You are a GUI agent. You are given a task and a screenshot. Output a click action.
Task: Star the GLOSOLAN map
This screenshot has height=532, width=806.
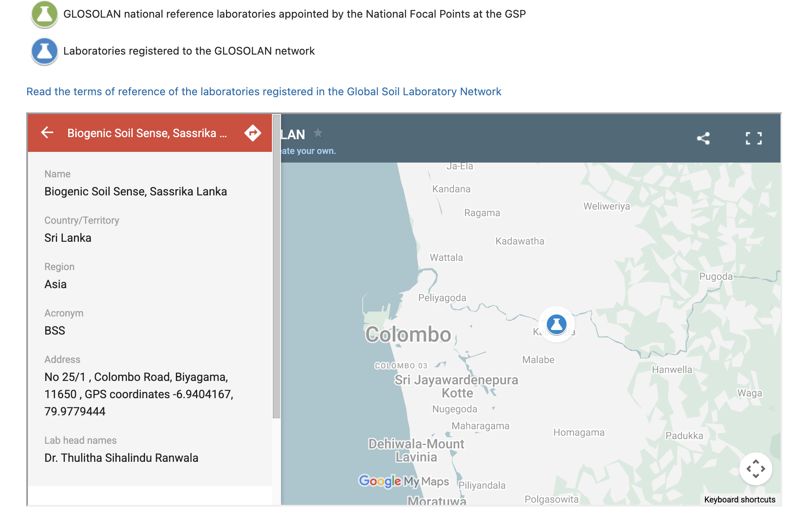[318, 133]
